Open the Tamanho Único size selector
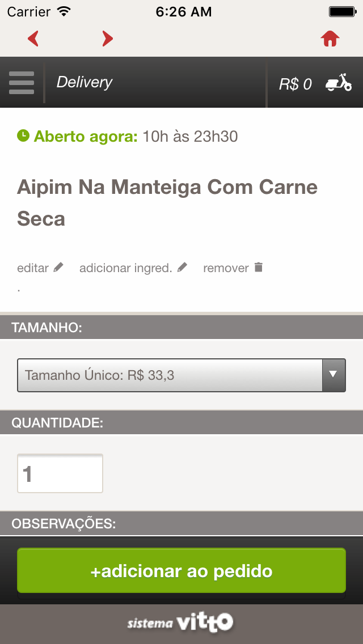363x644 pixels. 170,375
